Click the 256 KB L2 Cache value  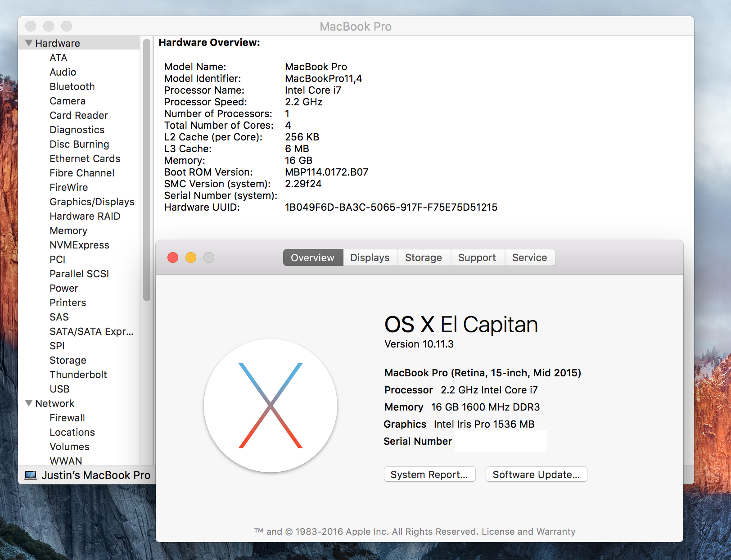(x=302, y=137)
